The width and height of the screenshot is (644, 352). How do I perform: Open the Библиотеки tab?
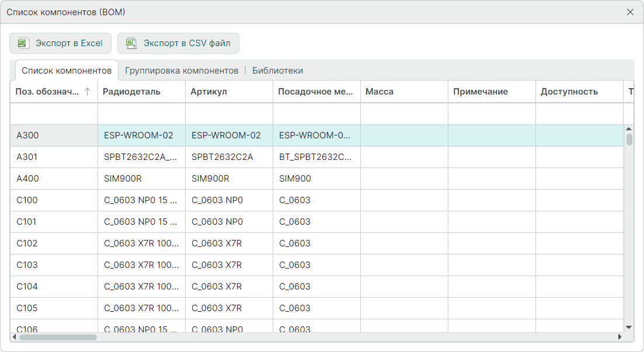(277, 71)
